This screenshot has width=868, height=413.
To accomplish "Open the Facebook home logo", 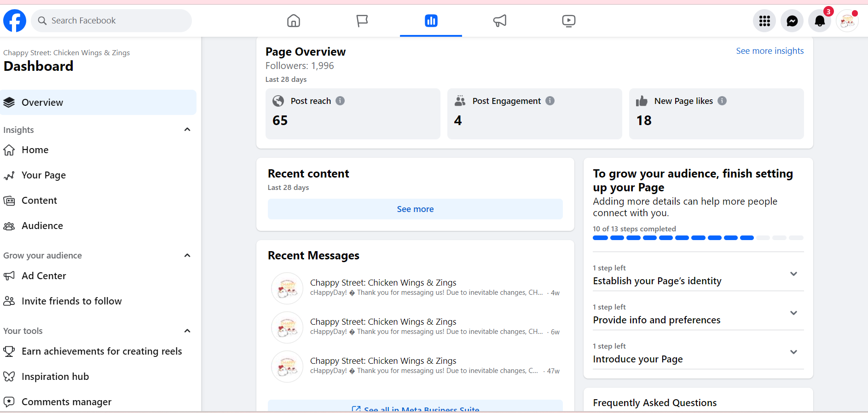I will tap(15, 21).
